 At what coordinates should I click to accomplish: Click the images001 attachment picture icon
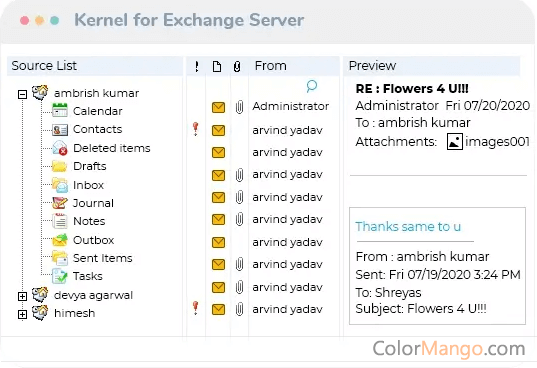tap(455, 141)
